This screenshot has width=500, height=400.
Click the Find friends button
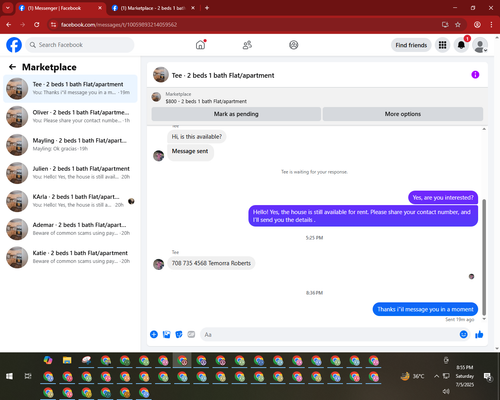coord(411,45)
